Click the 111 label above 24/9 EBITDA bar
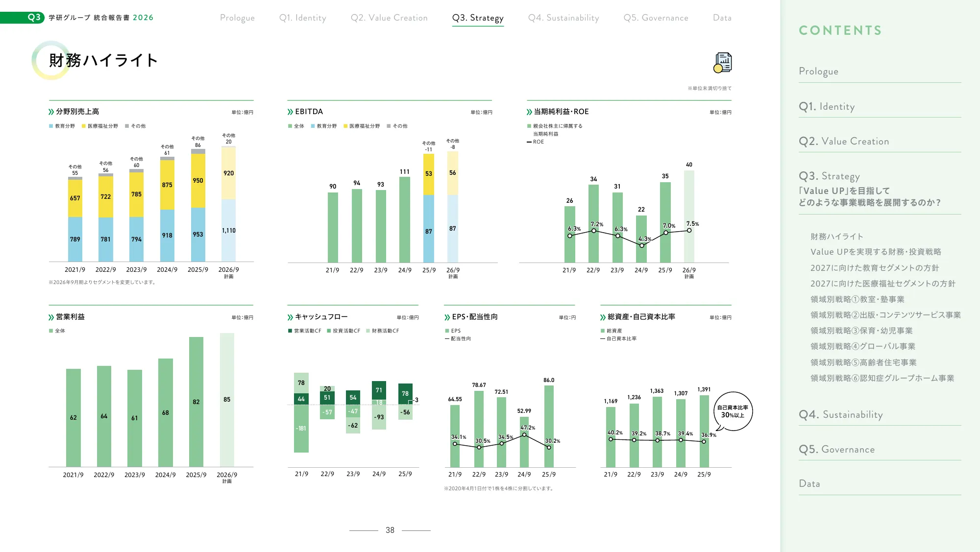The height and width of the screenshot is (552, 980). coord(404,172)
